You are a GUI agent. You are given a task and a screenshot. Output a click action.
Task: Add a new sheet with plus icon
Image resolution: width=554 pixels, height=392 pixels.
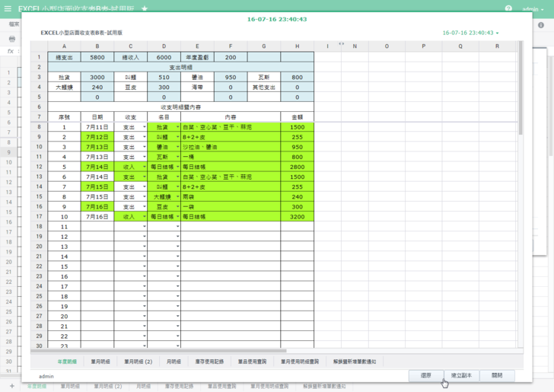(12, 386)
